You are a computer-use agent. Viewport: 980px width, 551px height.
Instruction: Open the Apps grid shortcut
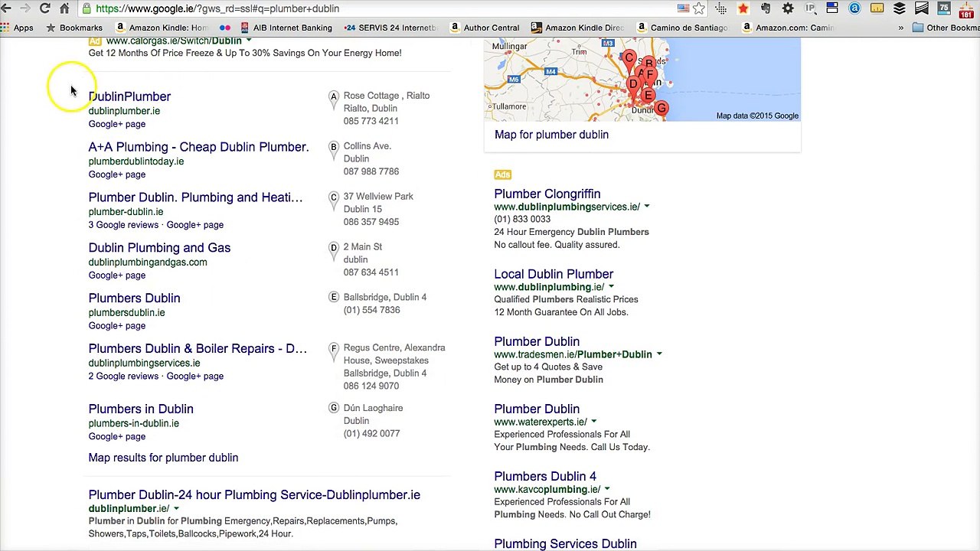coord(17,28)
